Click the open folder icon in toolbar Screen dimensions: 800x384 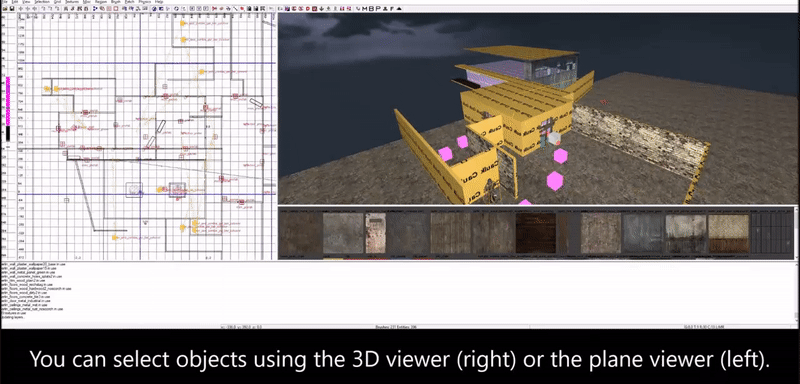(x=5, y=9)
